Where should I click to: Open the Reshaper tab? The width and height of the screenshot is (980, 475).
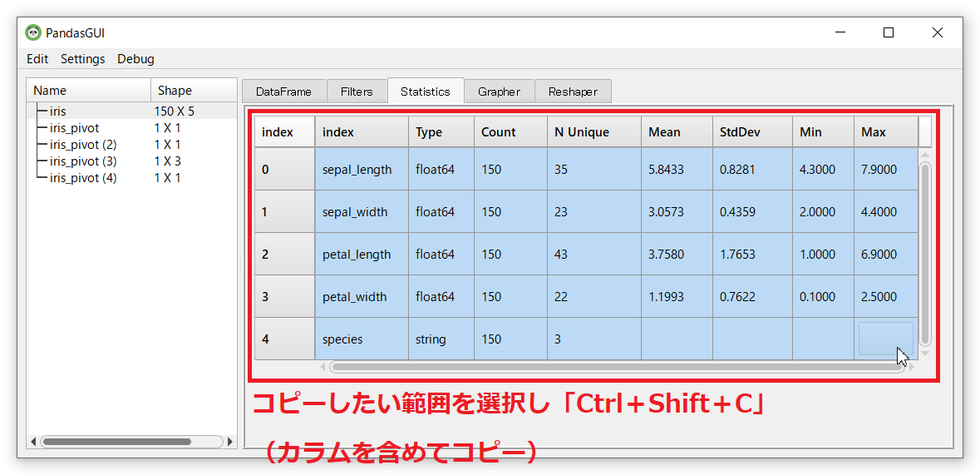(x=573, y=92)
